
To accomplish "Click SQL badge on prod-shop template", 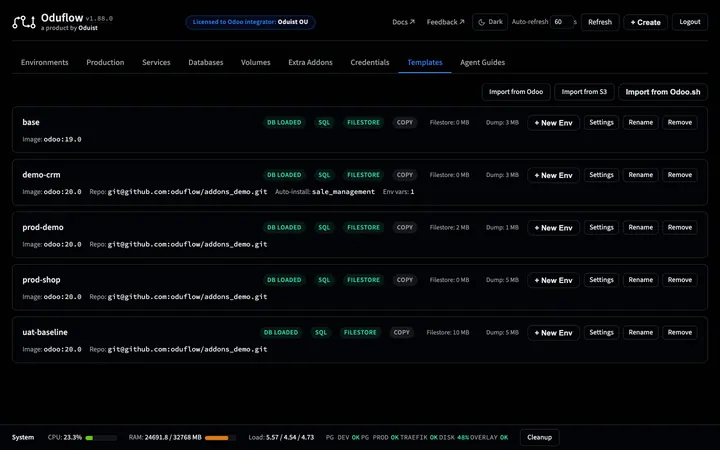I will (x=324, y=280).
